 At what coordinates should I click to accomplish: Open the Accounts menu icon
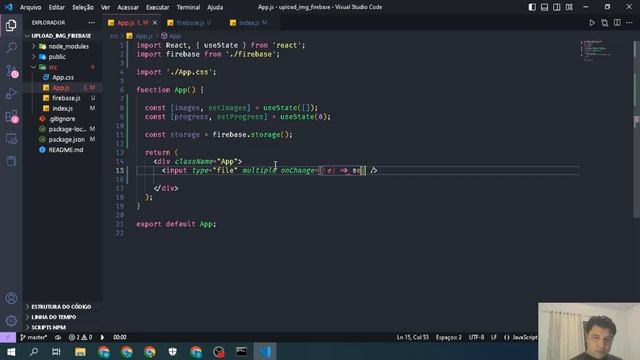[11, 298]
